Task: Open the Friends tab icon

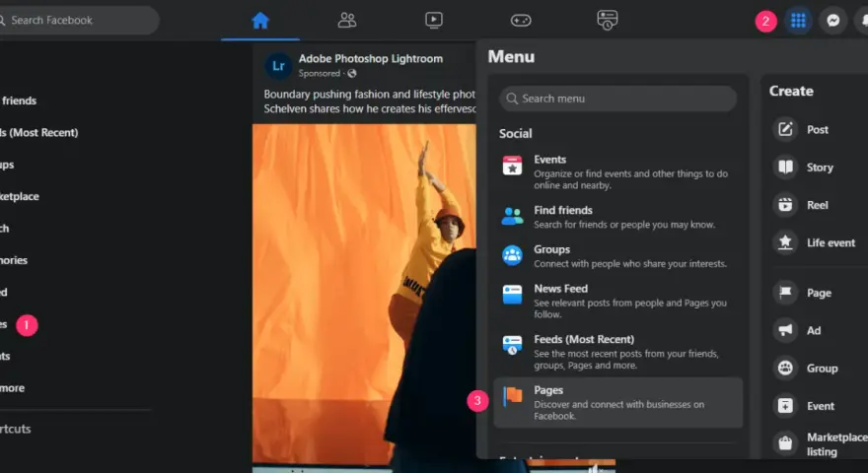Action: (x=347, y=21)
